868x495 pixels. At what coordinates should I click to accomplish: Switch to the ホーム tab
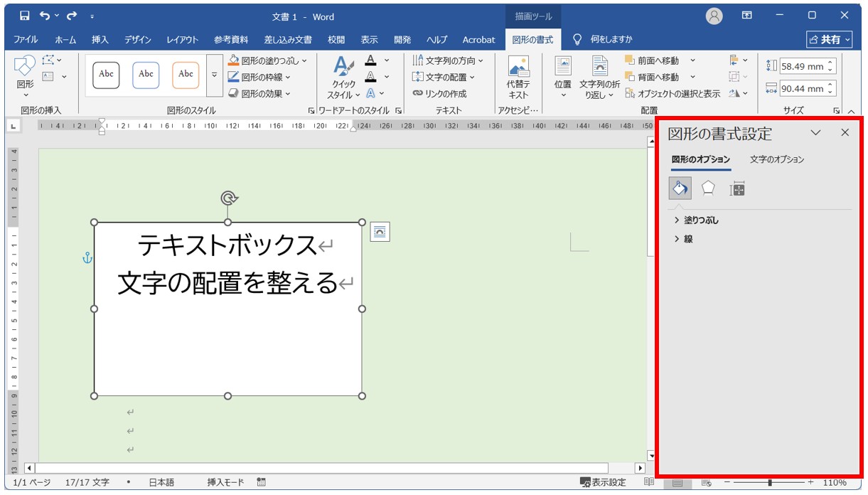[x=65, y=39]
